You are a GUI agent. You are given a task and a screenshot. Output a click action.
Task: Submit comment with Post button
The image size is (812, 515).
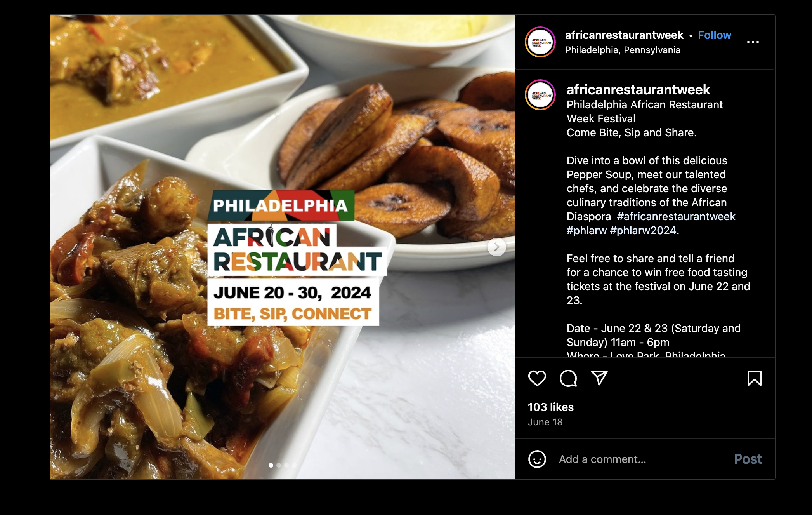click(748, 459)
